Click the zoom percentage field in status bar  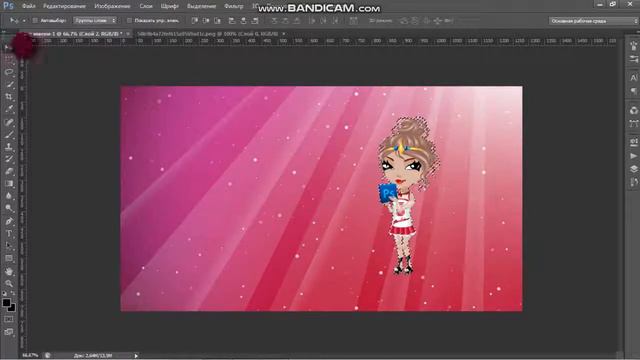click(30, 356)
